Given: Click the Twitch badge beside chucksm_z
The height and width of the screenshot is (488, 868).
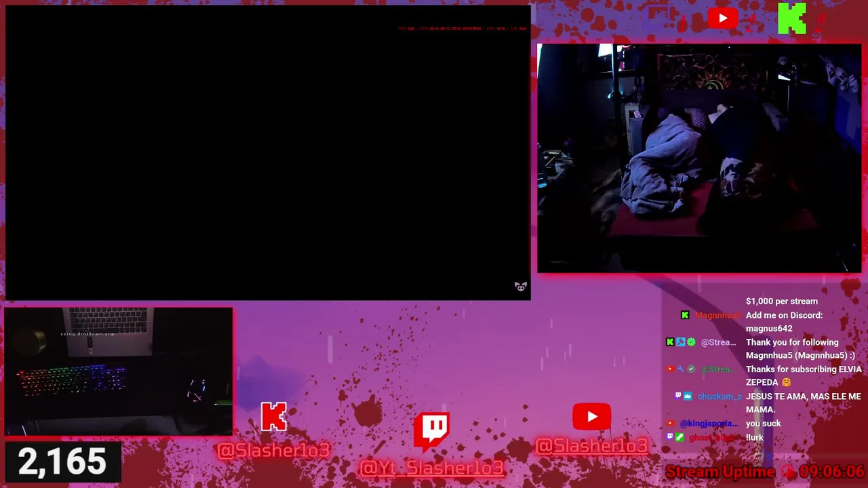Looking at the screenshot, I should click(677, 396).
